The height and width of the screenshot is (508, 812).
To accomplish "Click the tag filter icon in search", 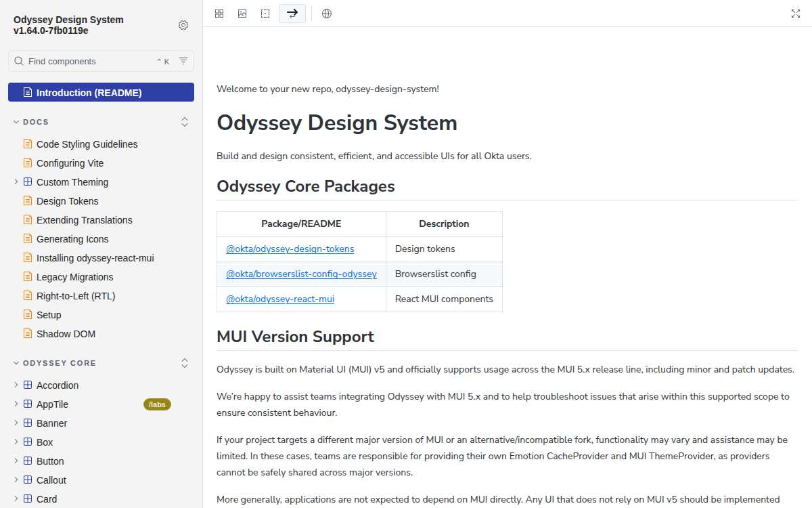I will click(183, 61).
